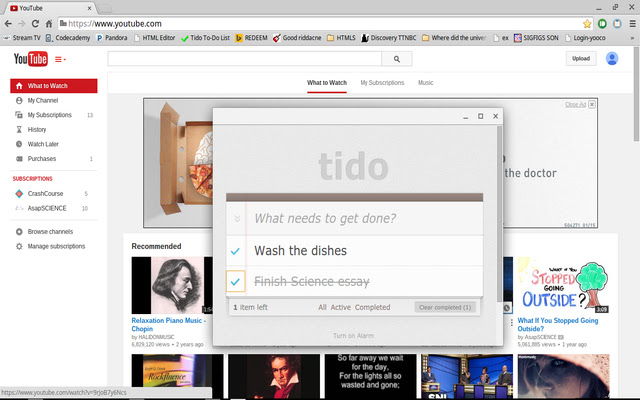Toggle all tasks complete chevron in tido

(x=237, y=219)
